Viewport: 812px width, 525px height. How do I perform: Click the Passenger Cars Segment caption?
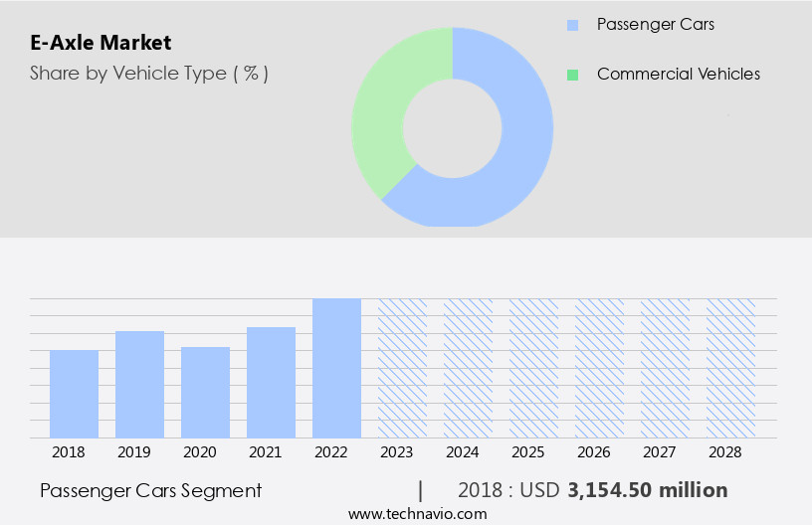tap(151, 490)
